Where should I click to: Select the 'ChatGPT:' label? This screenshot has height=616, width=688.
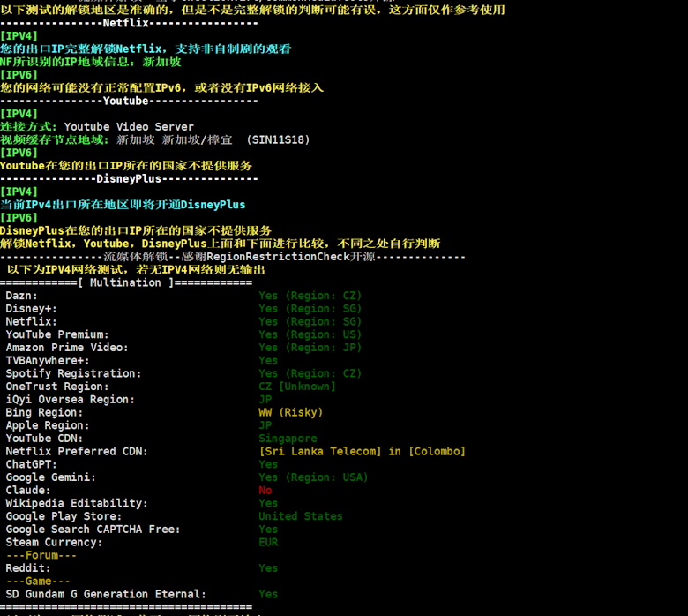(31, 464)
